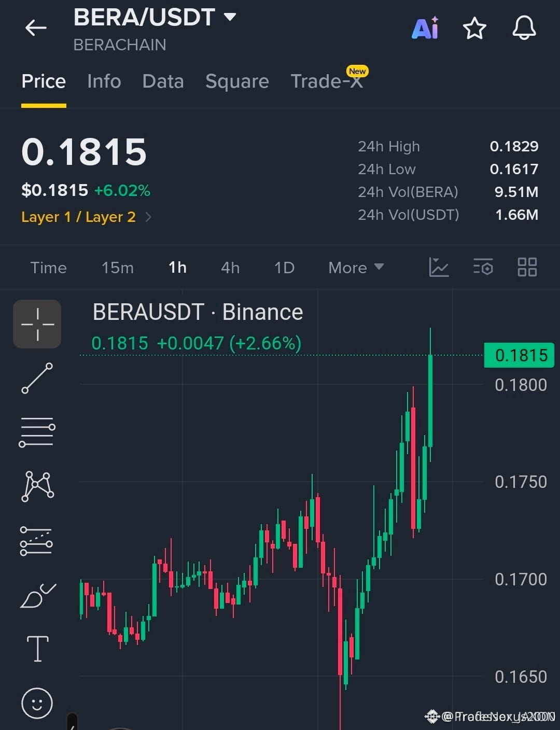Select the trend line drawing tool

pos(37,378)
